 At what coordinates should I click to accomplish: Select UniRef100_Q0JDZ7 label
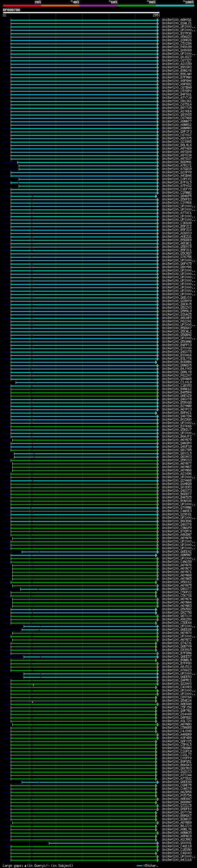pyautogui.click(x=177, y=57)
